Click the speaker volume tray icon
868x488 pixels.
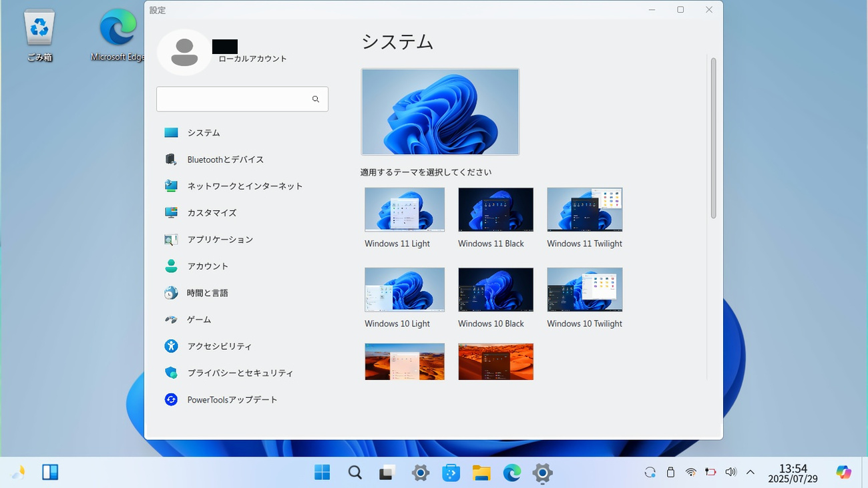tap(730, 472)
